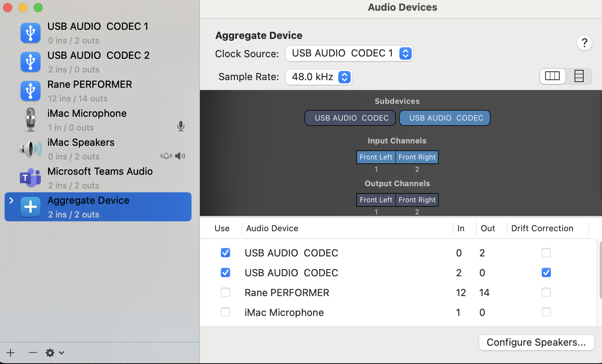Click the Audio Device column header
The height and width of the screenshot is (364, 602).
point(272,228)
